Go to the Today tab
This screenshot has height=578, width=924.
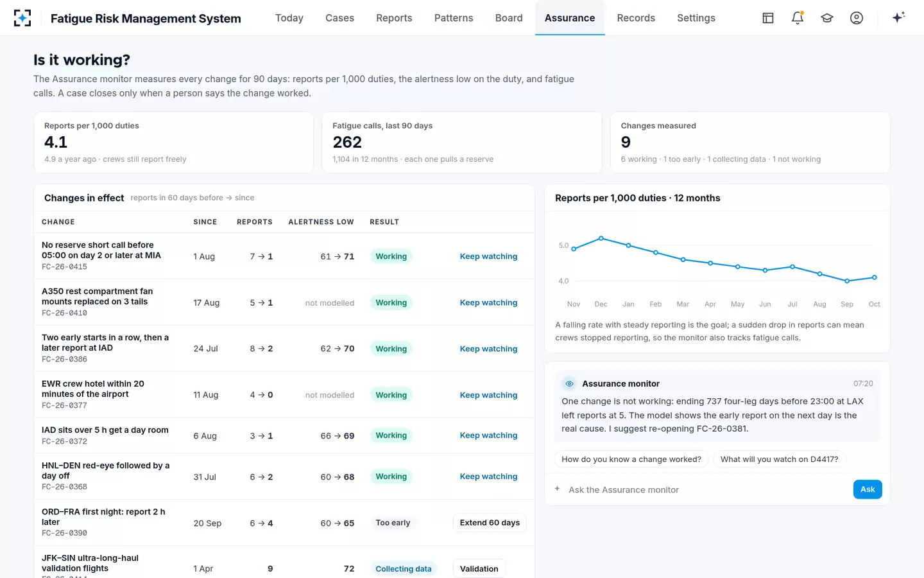[289, 18]
